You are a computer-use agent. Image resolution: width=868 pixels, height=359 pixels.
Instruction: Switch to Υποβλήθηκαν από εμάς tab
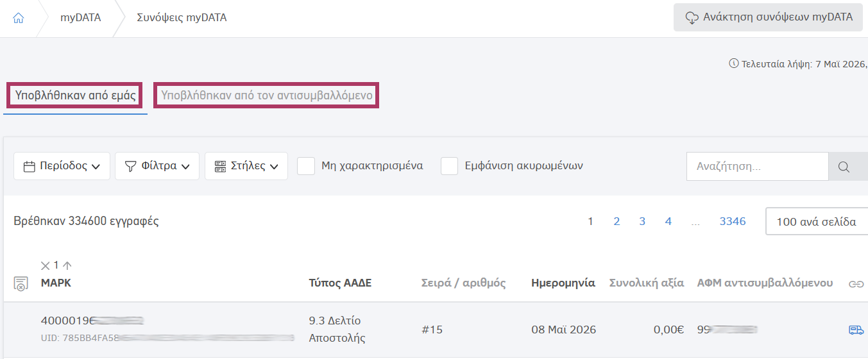pyautogui.click(x=76, y=96)
